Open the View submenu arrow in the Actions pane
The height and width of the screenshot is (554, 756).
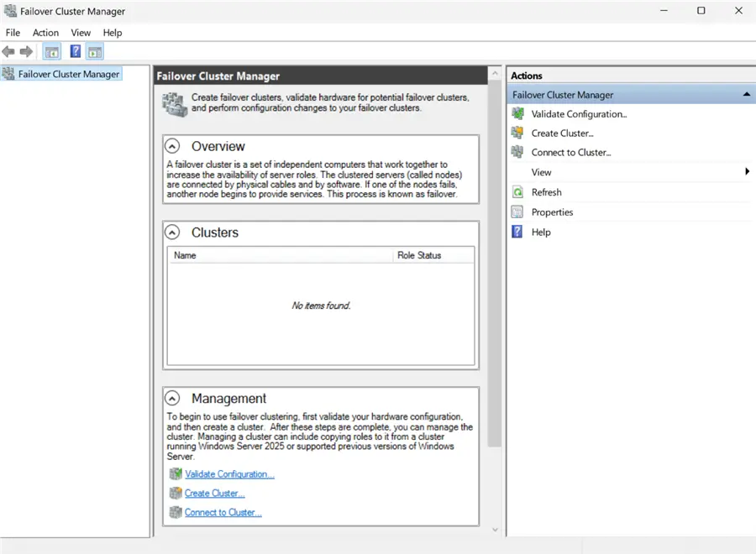point(747,171)
